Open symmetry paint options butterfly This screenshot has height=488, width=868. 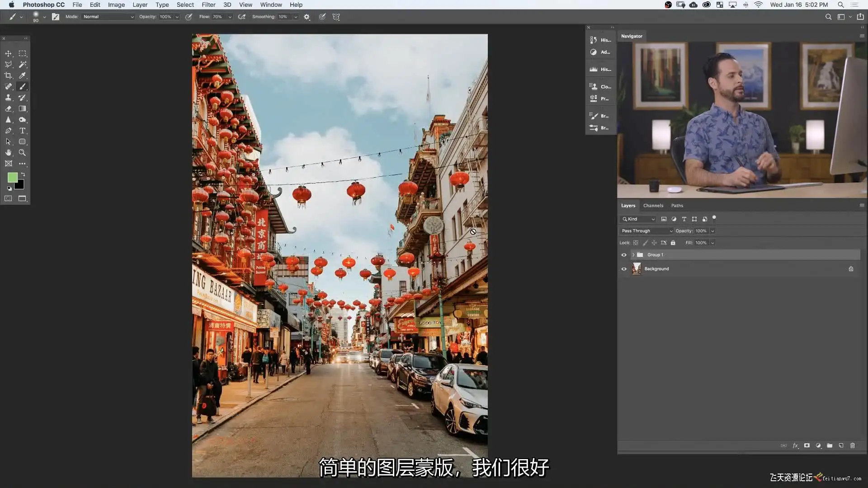click(x=336, y=17)
